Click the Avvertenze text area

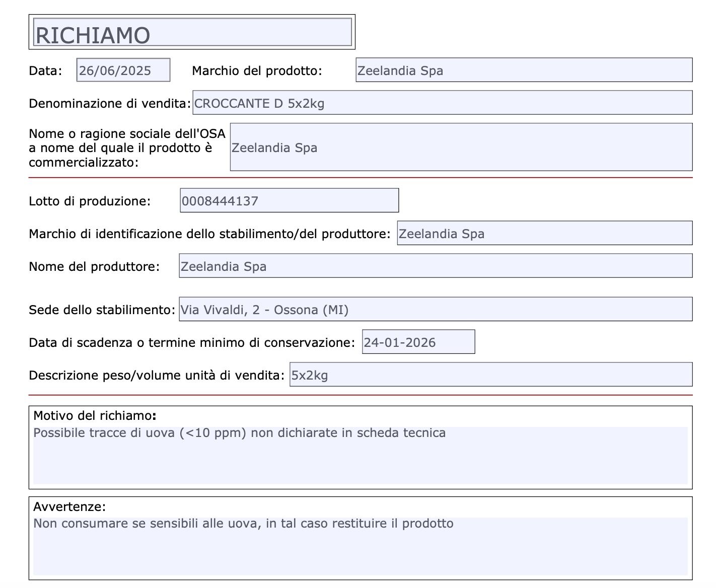[x=360, y=546]
